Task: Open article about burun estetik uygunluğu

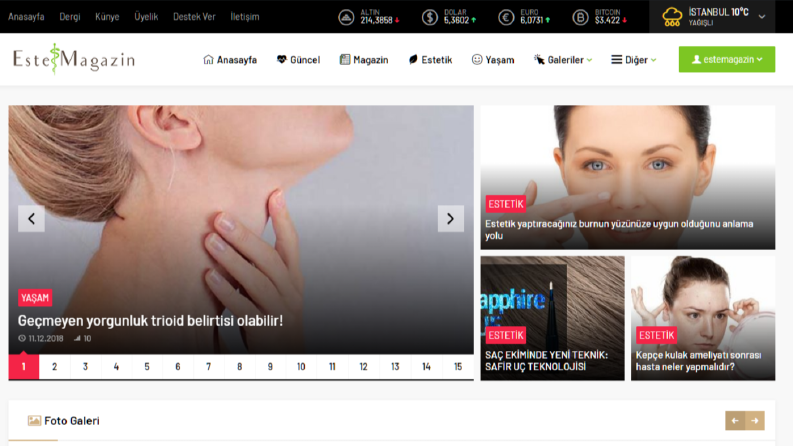Action: (x=619, y=230)
